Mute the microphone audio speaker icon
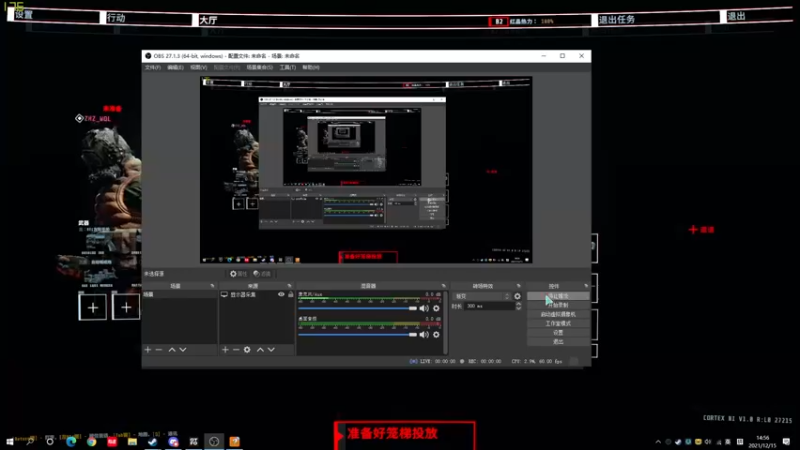The image size is (800, 450). 424,308
